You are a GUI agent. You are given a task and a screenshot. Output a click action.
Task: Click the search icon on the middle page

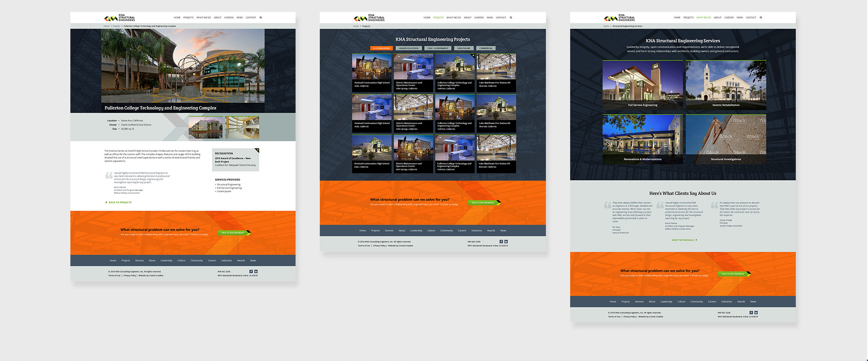pos(511,17)
